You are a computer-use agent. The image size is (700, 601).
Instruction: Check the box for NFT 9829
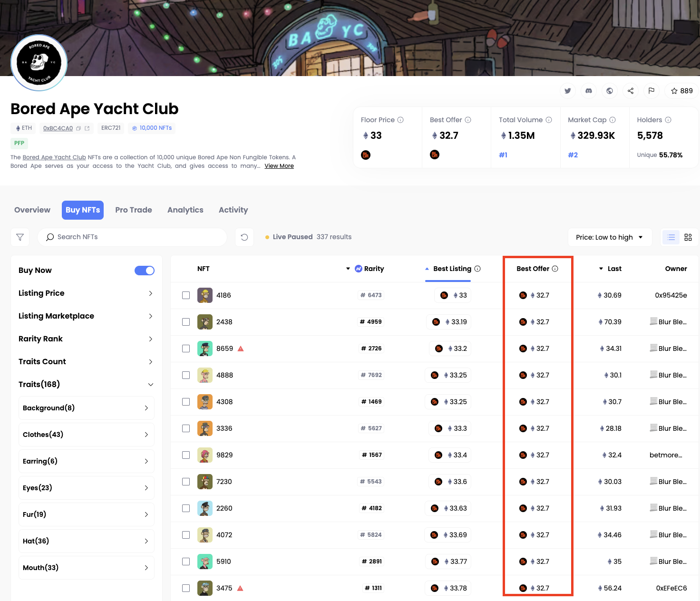[186, 455]
